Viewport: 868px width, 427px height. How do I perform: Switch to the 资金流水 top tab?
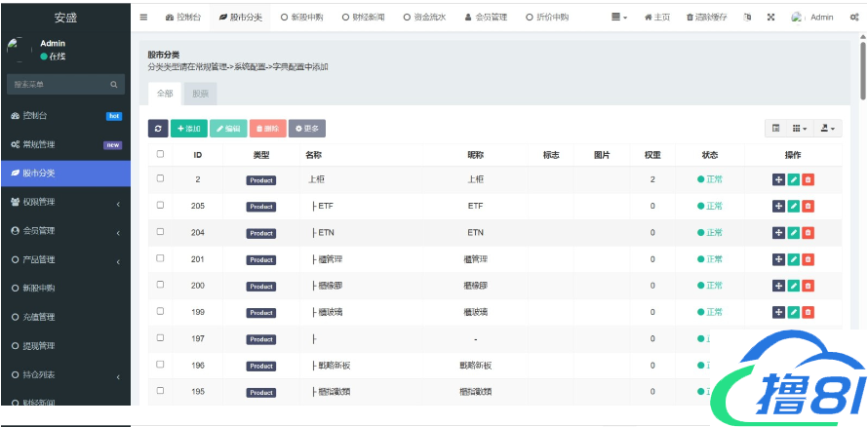424,18
